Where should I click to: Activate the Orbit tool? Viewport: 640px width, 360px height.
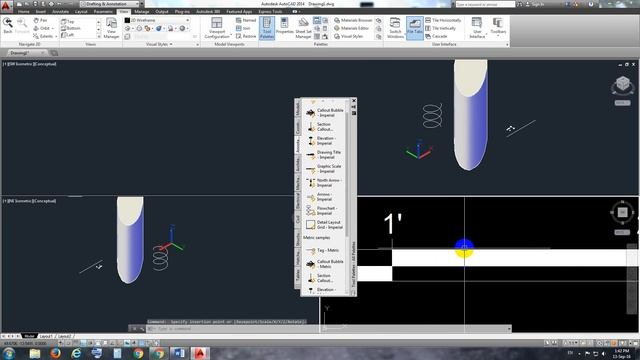point(42,28)
